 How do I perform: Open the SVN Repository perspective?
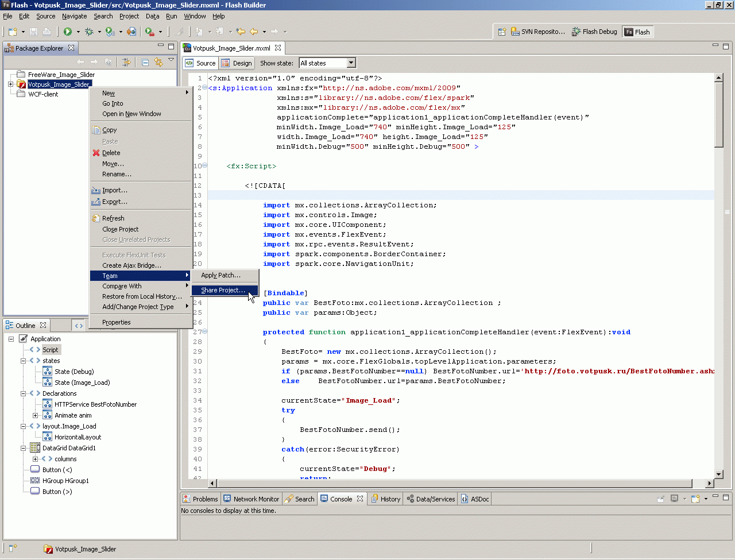point(538,32)
